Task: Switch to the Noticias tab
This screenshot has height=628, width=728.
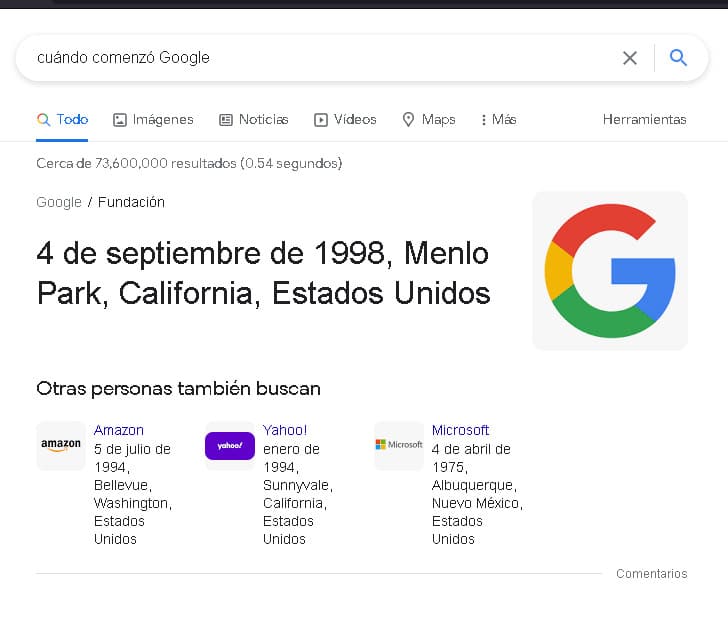Action: 254,120
